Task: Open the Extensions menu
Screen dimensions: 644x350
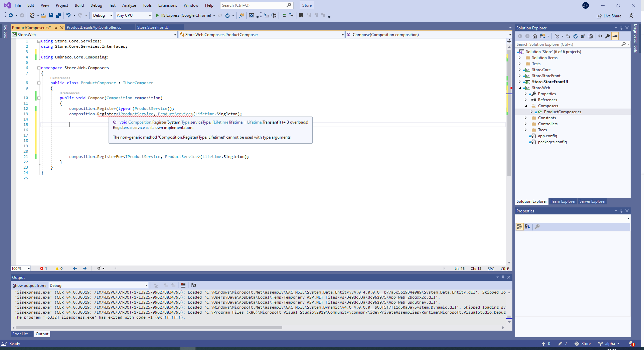Action: pyautogui.click(x=168, y=5)
